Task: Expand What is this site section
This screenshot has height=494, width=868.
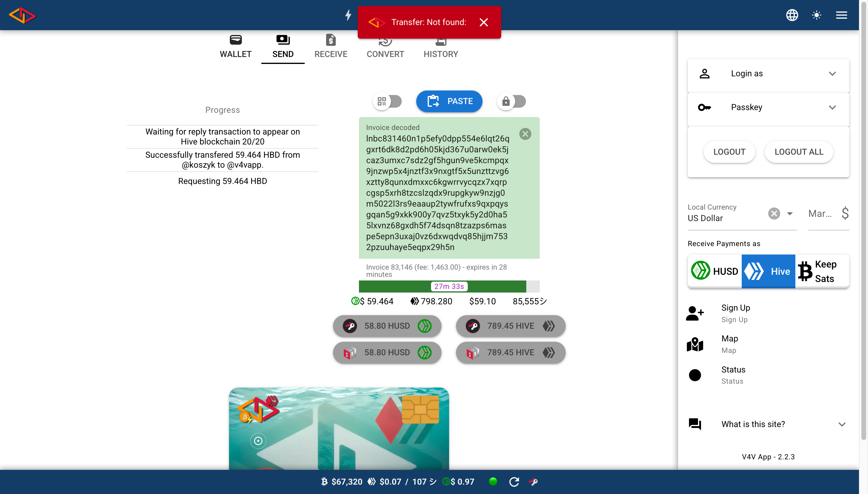Action: pos(768,424)
